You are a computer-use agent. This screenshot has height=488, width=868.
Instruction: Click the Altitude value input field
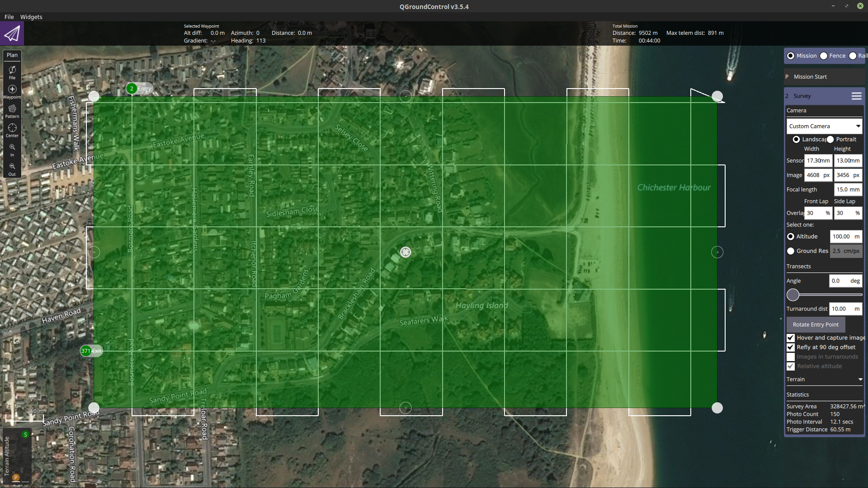coord(841,236)
